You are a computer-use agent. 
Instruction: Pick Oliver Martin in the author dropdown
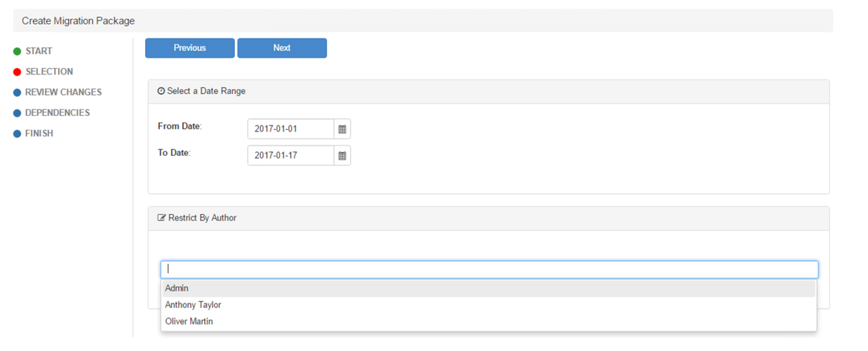[189, 322]
